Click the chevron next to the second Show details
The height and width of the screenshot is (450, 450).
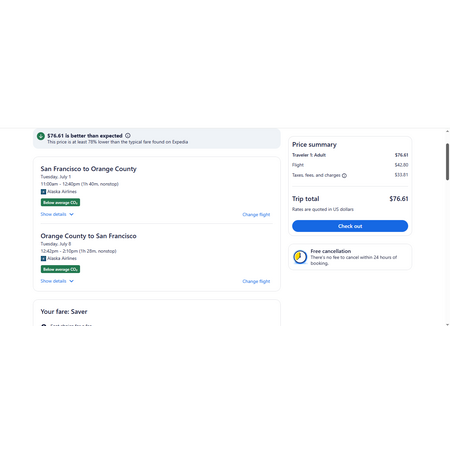(x=71, y=281)
